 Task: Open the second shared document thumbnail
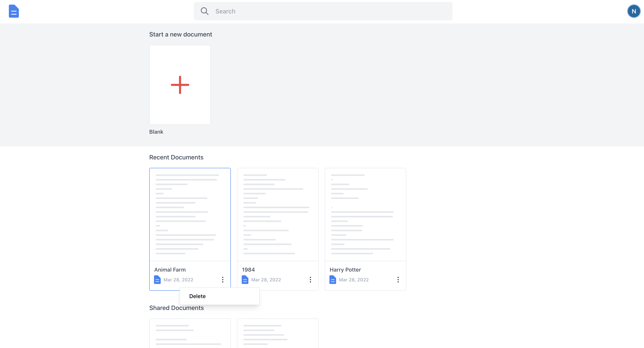click(278, 333)
